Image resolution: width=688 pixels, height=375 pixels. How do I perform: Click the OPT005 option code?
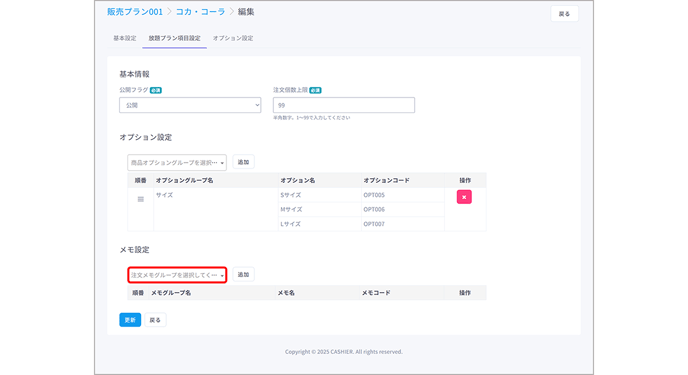tap(374, 195)
